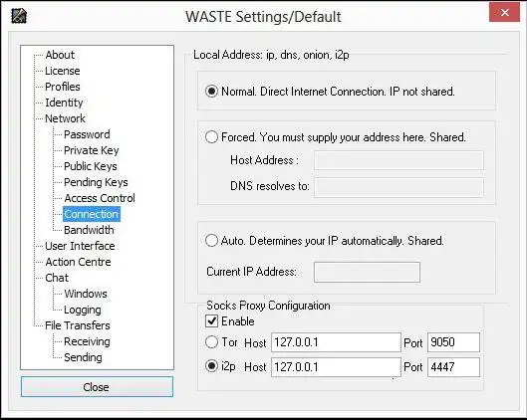Show the Pending Keys page
This screenshot has height=420, width=527.
96,182
